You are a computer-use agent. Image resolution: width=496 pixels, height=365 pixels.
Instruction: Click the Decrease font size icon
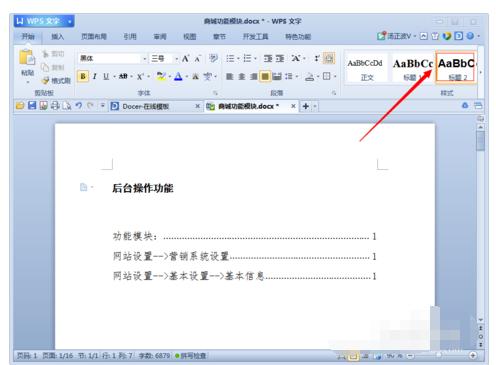pos(198,59)
